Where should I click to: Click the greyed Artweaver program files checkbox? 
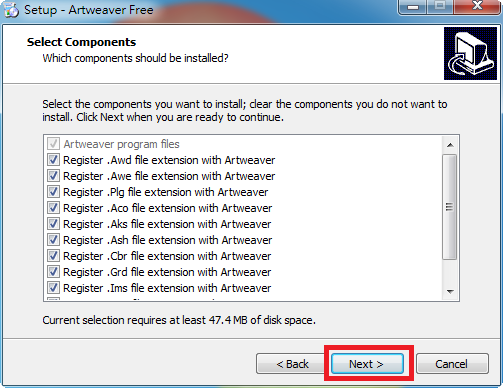pos(53,144)
